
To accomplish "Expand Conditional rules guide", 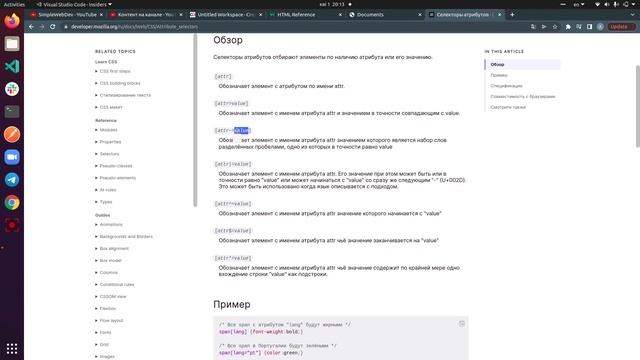I will (115, 284).
